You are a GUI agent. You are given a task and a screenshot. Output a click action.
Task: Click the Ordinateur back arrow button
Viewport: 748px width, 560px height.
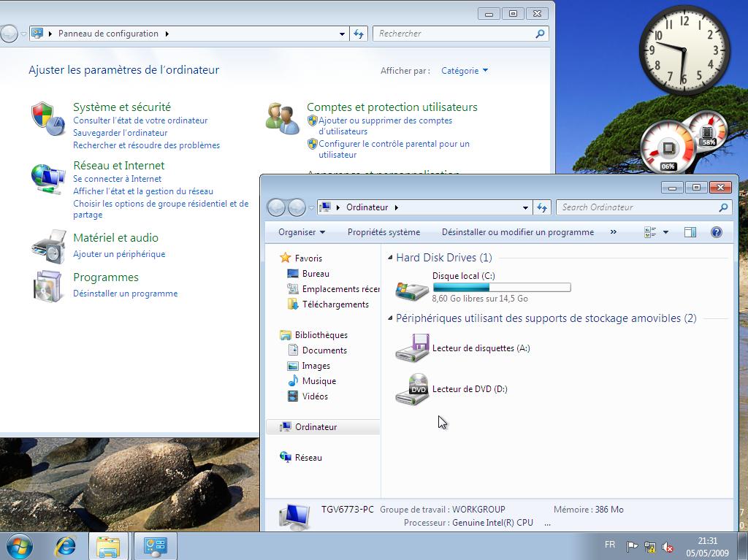[x=276, y=207]
